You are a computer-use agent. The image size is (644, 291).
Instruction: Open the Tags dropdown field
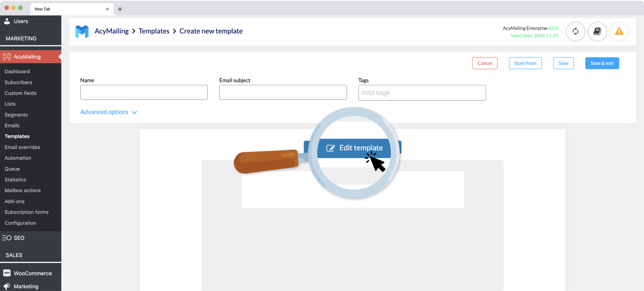tap(422, 93)
